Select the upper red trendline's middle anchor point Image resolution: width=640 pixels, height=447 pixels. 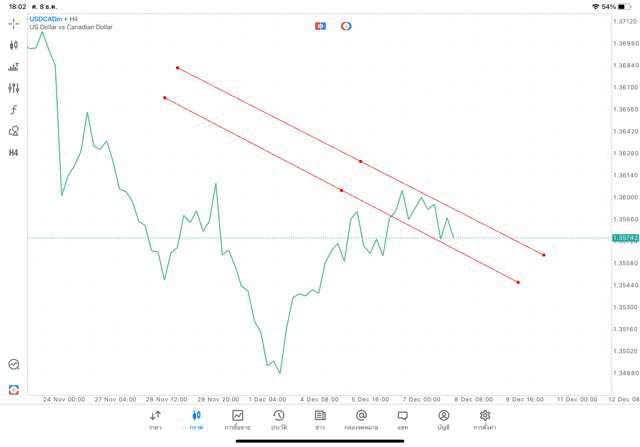(360, 161)
